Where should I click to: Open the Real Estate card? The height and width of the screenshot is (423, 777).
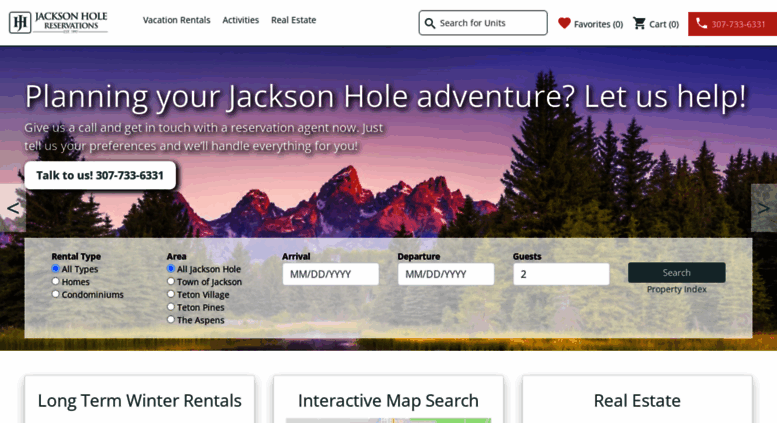[x=637, y=400]
